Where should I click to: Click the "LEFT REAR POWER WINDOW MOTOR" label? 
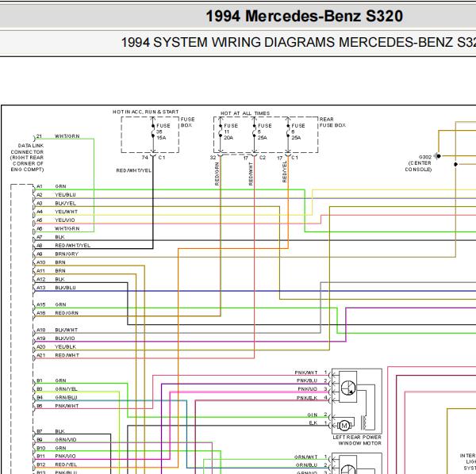click(357, 441)
